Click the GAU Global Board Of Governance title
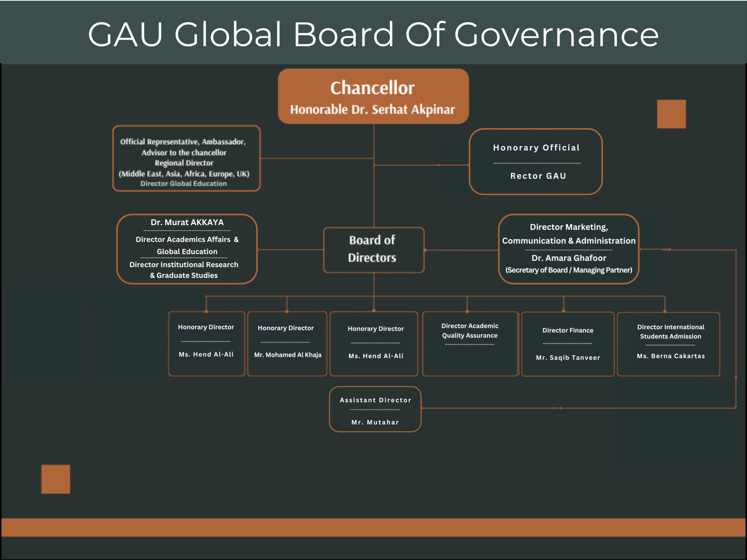 click(373, 34)
